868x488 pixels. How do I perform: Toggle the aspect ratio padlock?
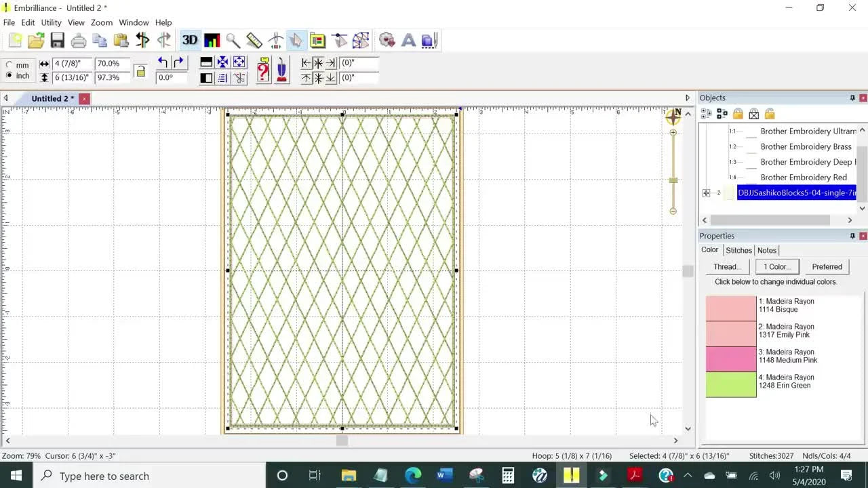(140, 70)
